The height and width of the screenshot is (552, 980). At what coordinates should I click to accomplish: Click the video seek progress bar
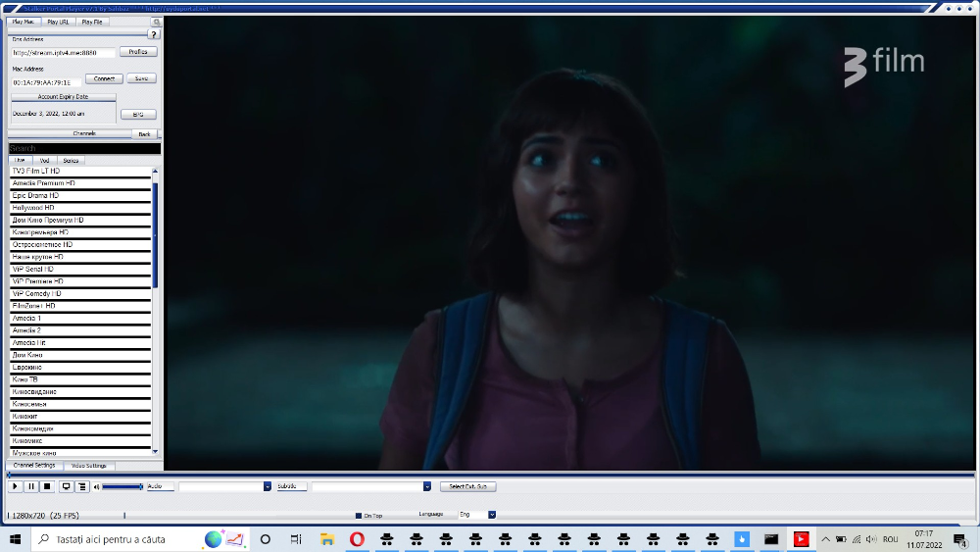491,475
